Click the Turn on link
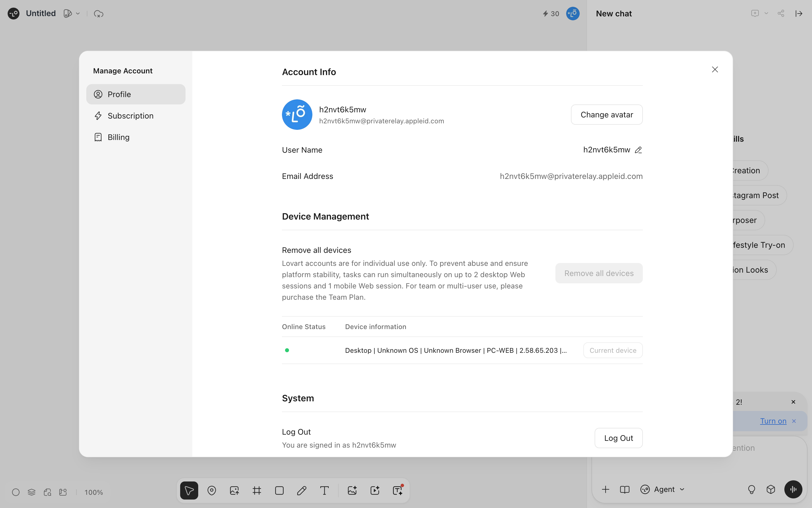This screenshot has width=812, height=508. (x=773, y=421)
